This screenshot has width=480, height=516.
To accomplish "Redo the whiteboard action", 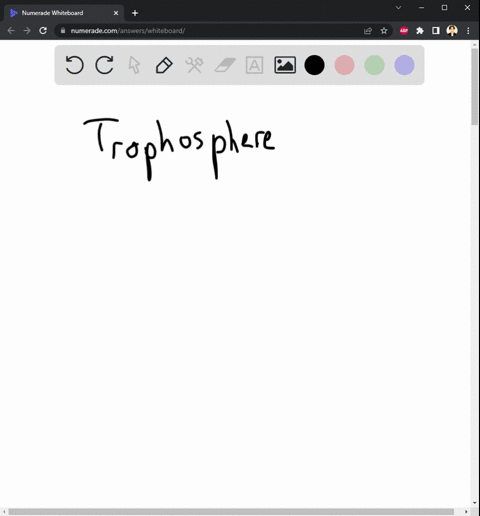I will tap(104, 65).
